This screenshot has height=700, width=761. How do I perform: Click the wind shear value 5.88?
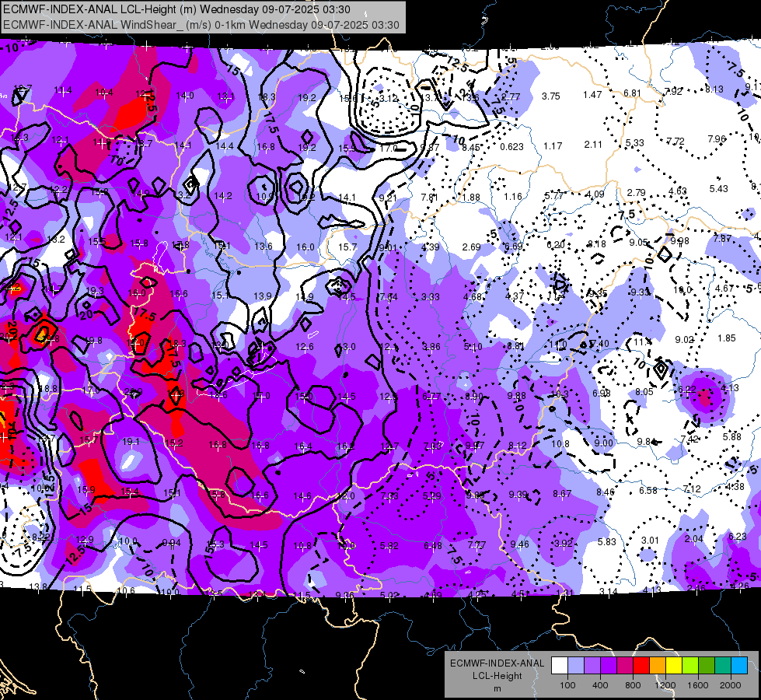tap(732, 436)
